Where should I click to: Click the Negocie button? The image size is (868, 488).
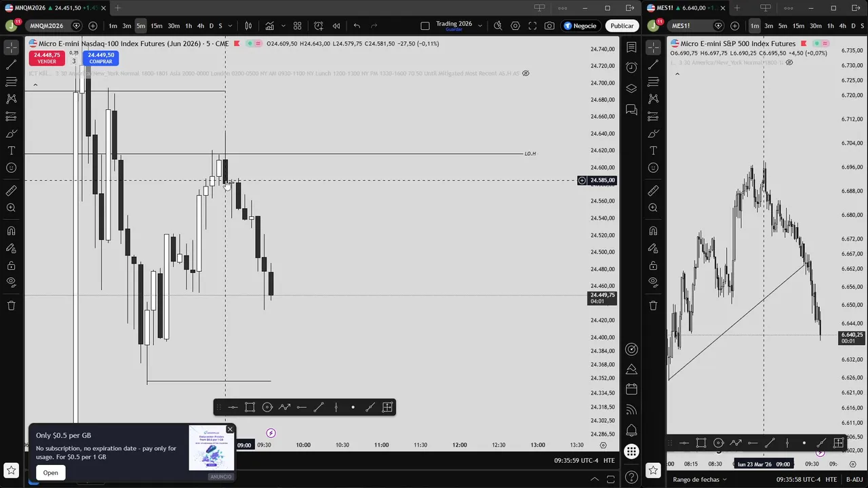[580, 26]
